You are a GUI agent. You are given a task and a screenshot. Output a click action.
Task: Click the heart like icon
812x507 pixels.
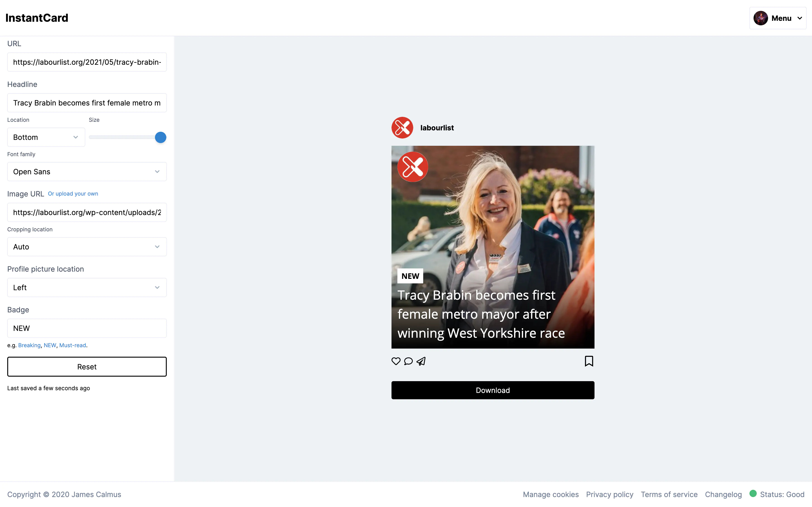[396, 361]
